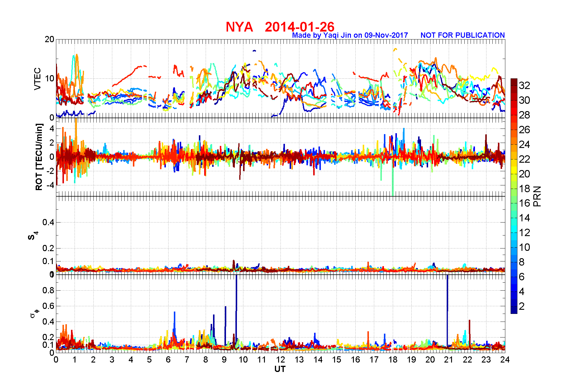Select the UT axis tick label "15"
This screenshot has width=561, height=392.
(336, 360)
